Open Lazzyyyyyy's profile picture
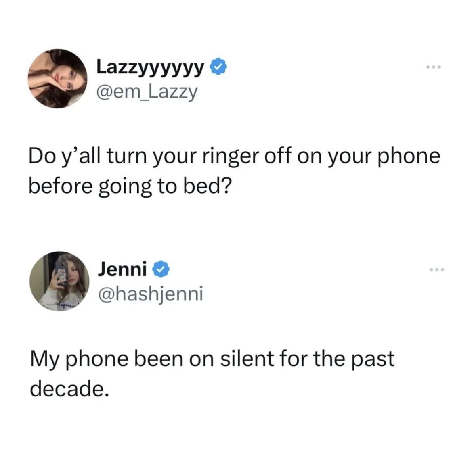476x459 pixels. point(57,79)
